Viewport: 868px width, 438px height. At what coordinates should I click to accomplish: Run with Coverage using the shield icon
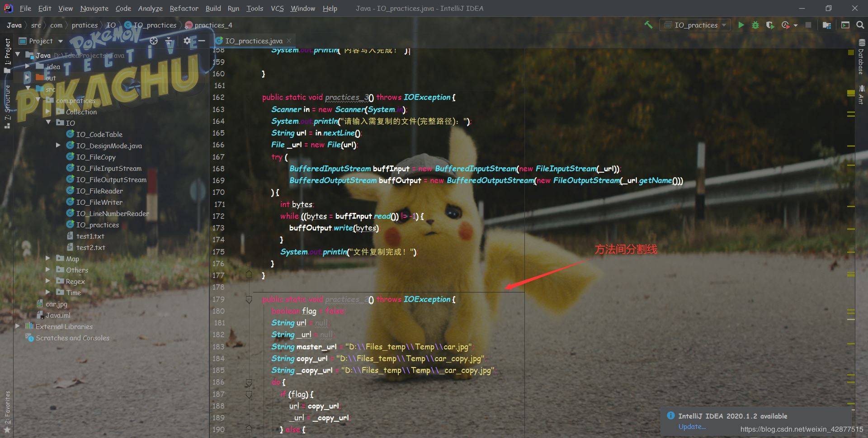(770, 25)
